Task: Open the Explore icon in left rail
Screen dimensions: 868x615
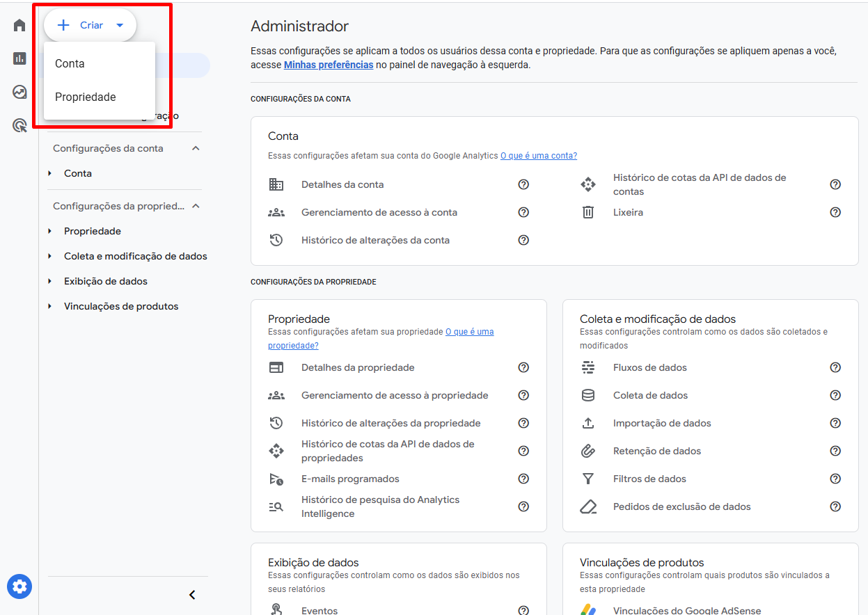Action: [x=19, y=92]
